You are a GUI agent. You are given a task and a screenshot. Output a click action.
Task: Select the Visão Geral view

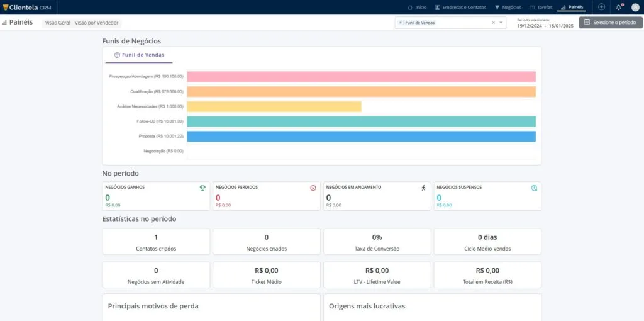point(58,23)
